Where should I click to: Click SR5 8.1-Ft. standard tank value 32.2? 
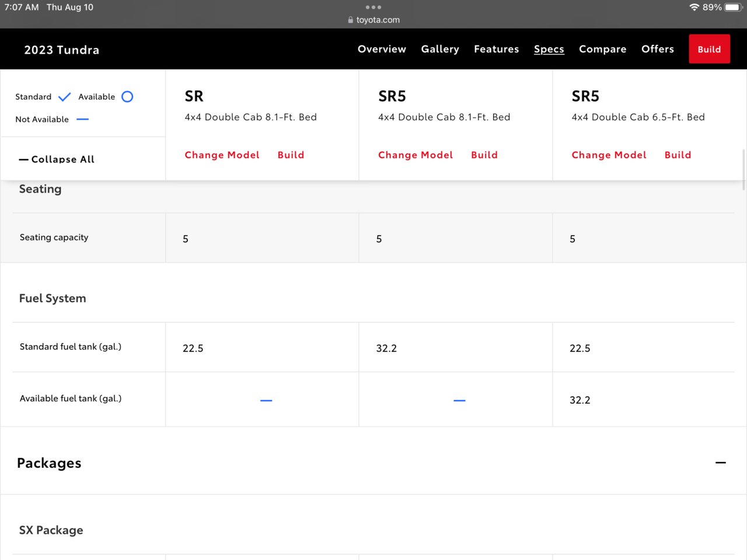click(x=386, y=348)
